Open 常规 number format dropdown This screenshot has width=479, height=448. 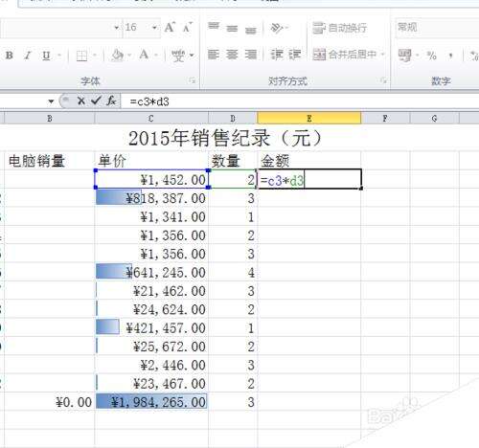pos(437,28)
